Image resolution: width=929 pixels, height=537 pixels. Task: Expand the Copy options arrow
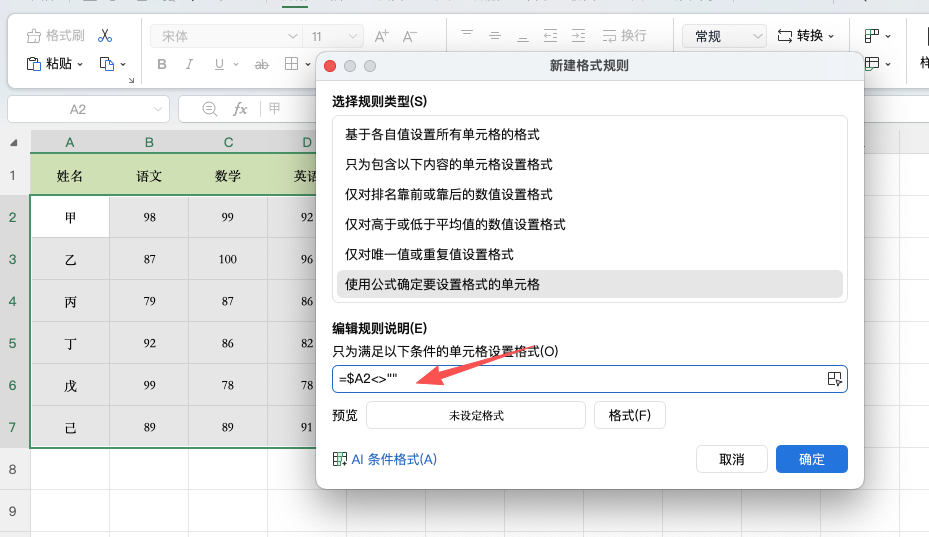[x=123, y=64]
